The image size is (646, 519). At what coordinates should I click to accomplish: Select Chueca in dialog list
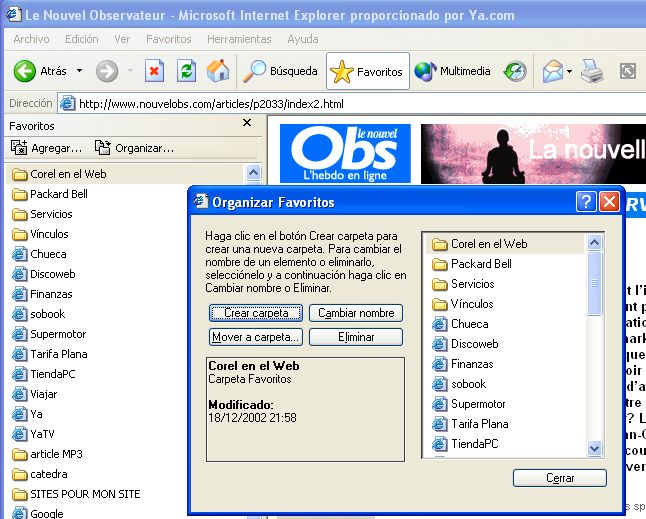pyautogui.click(x=460, y=324)
